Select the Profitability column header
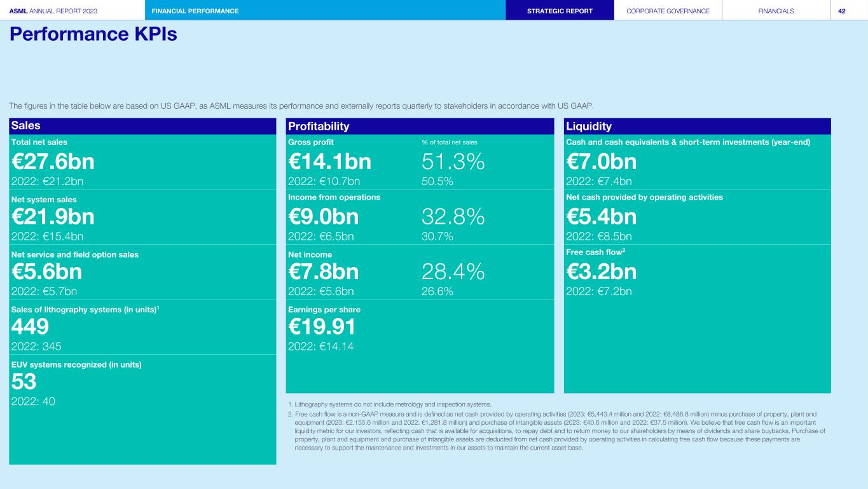868x489 pixels. click(x=319, y=126)
